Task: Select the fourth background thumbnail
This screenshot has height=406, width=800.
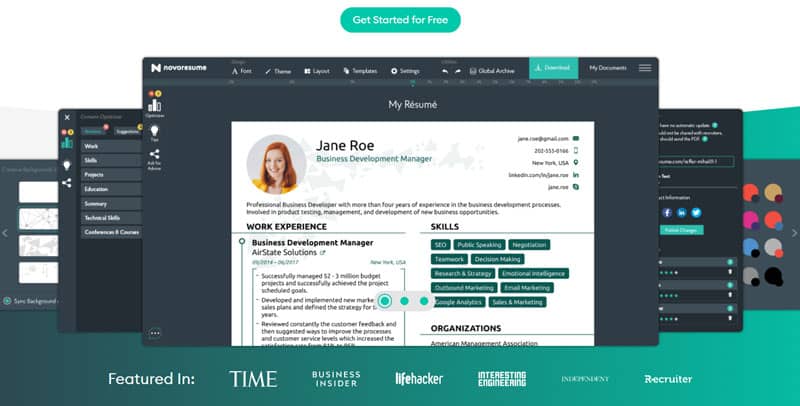Action: click(x=38, y=273)
